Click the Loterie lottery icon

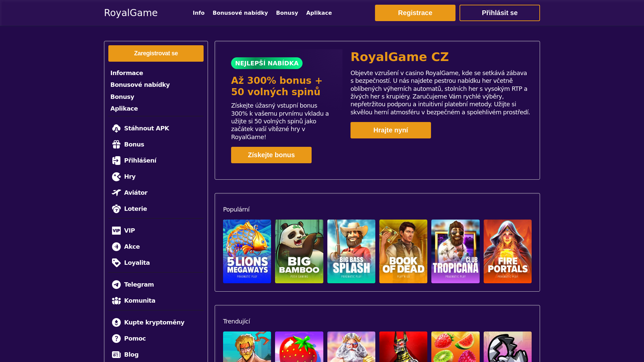(x=116, y=209)
